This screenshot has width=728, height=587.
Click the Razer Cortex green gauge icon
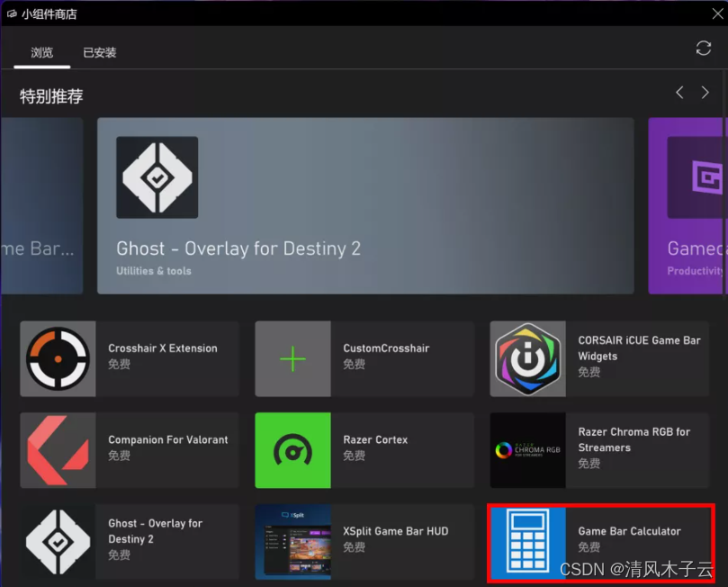[293, 450]
